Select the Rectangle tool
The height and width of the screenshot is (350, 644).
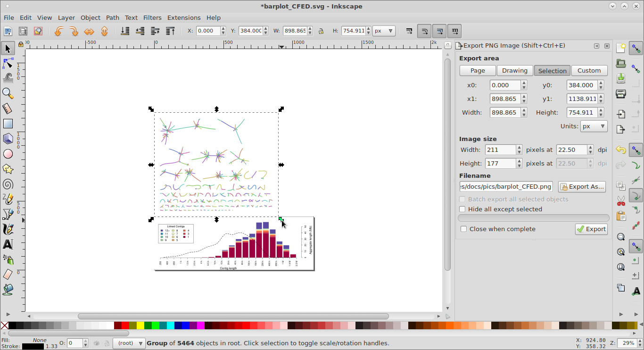coord(8,124)
